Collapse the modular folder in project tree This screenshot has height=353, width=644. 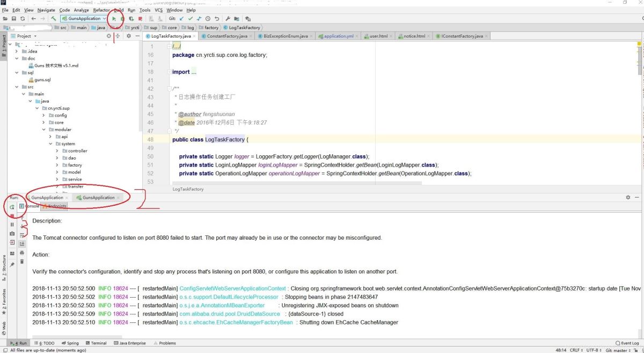(x=45, y=129)
